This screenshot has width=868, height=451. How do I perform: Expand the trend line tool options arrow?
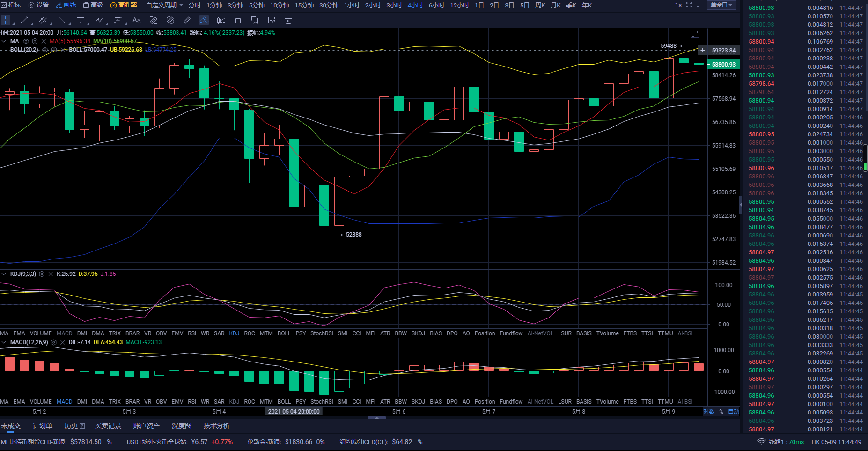pyautogui.click(x=32, y=23)
